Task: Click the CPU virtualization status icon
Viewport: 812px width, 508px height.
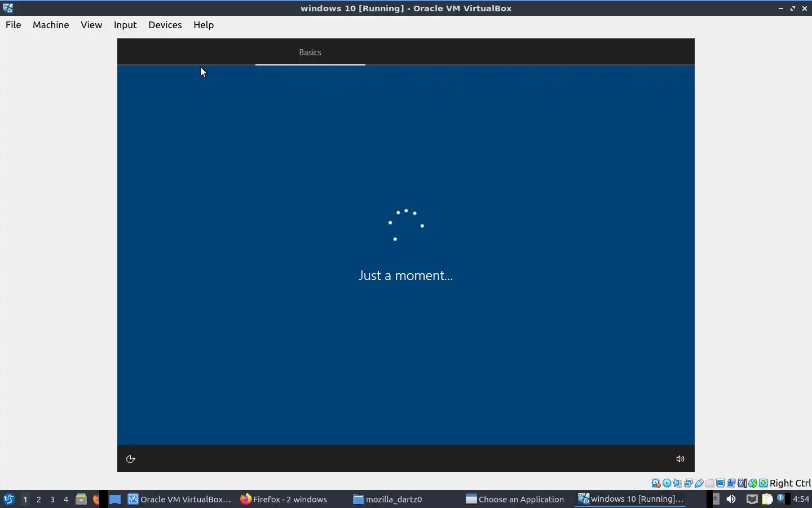Action: (x=742, y=483)
